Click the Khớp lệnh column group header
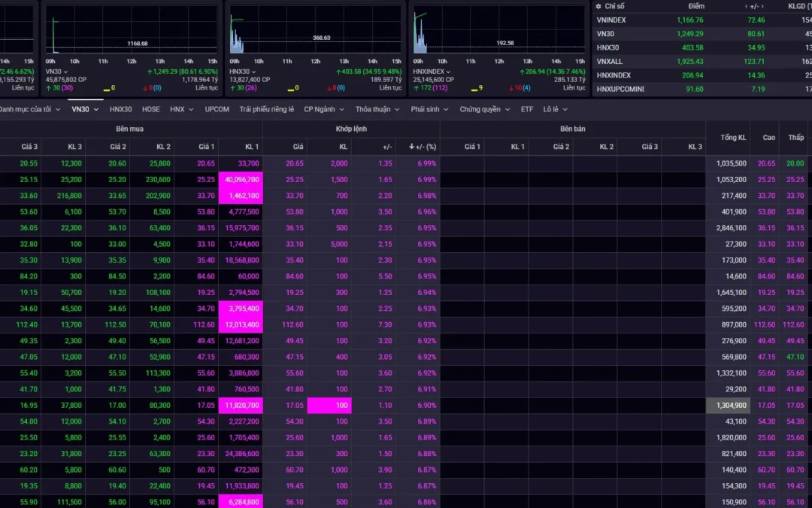 (x=350, y=129)
